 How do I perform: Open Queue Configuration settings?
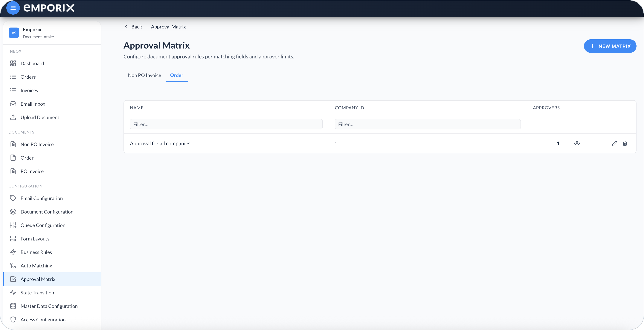click(x=52, y=225)
